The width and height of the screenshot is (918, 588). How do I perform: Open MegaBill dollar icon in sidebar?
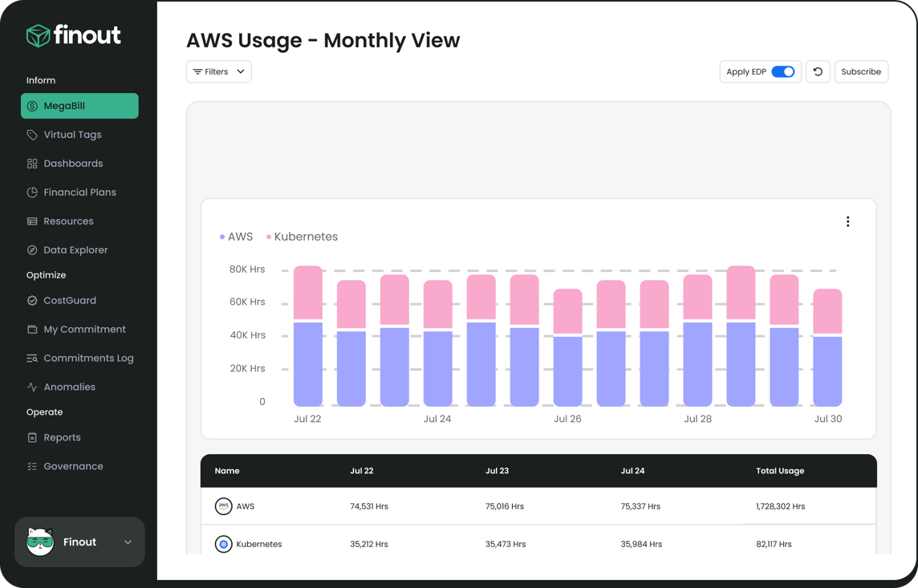click(x=32, y=106)
